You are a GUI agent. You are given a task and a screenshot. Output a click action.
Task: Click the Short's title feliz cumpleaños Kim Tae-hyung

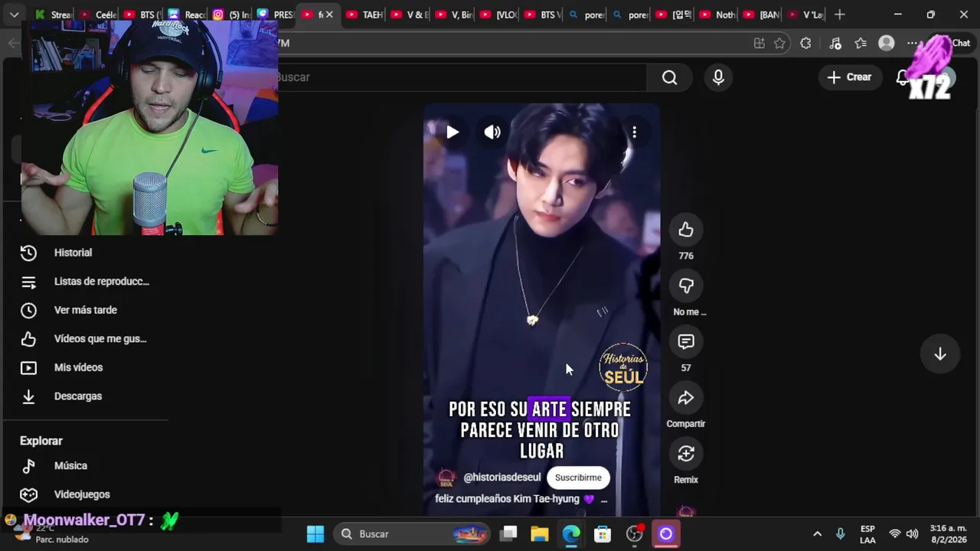tap(507, 499)
